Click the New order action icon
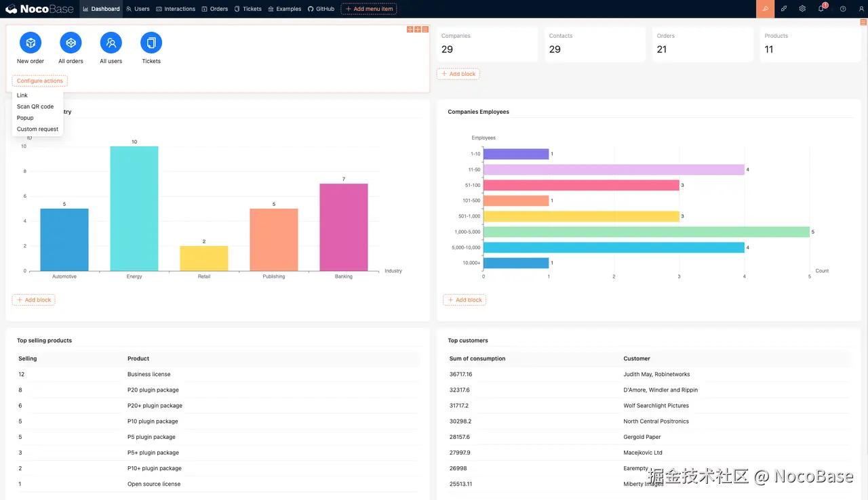The width and height of the screenshot is (868, 500). click(31, 43)
